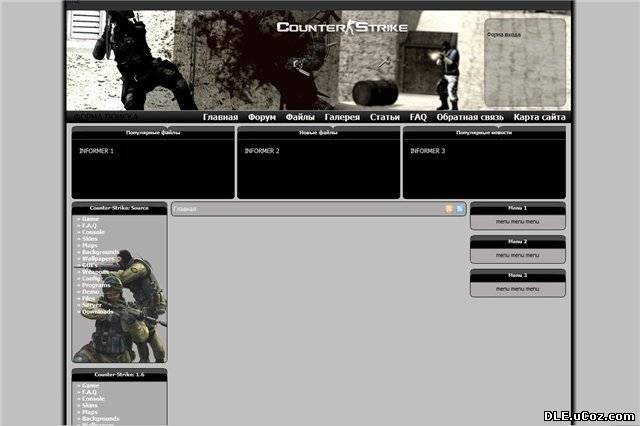Image resolution: width=640 pixels, height=426 pixels.
Task: Select the INFORMER 3 text
Action: pyautogui.click(x=428, y=151)
